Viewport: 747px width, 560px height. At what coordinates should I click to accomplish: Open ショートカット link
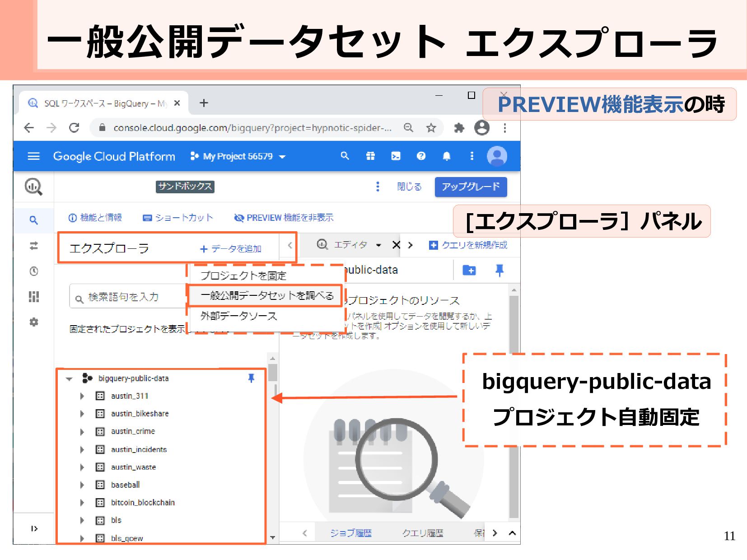tap(177, 218)
